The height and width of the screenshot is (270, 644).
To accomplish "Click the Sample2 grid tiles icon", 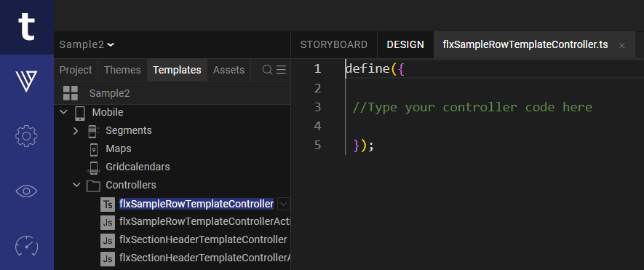I will point(71,93).
